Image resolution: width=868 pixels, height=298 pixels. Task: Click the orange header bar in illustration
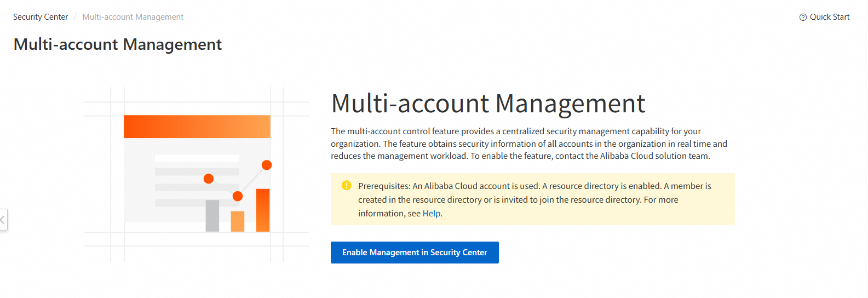coord(197,127)
